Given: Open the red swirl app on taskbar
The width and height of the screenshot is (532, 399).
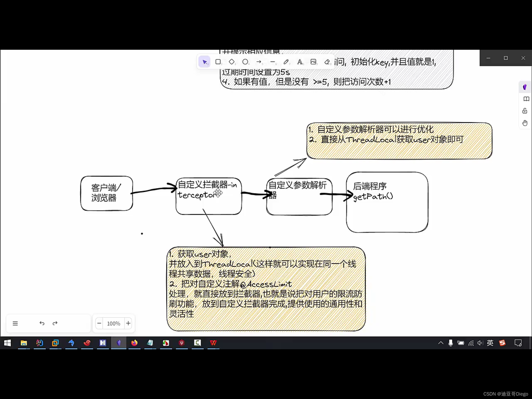Looking at the screenshot, I should [87, 343].
